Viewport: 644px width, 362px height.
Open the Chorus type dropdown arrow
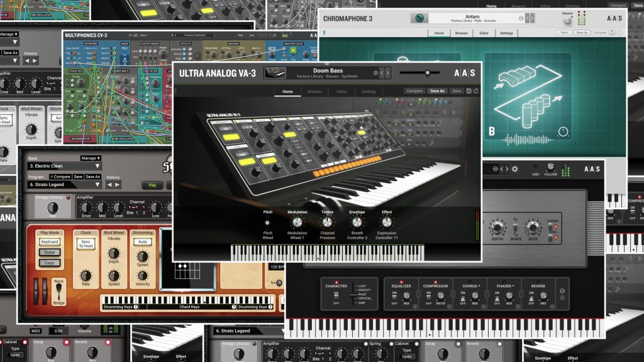point(479,286)
